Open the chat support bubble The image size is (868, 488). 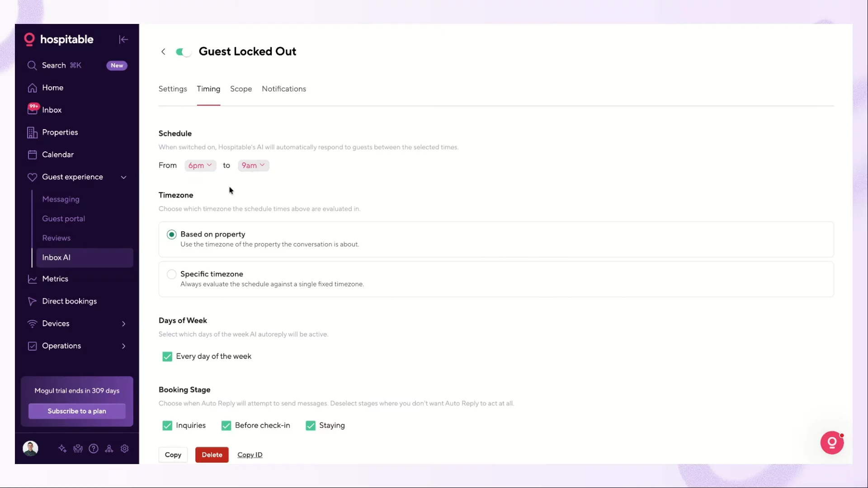pyautogui.click(x=832, y=443)
